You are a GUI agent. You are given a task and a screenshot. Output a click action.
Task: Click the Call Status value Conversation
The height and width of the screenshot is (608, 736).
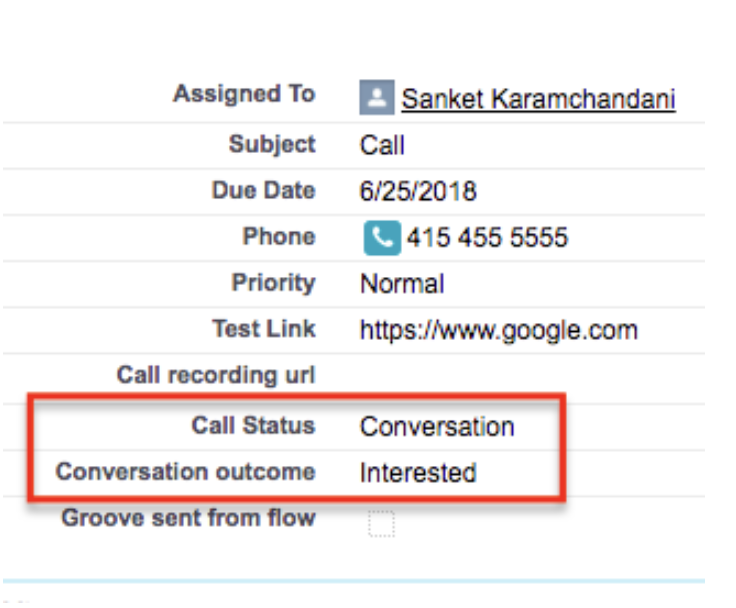point(437,427)
